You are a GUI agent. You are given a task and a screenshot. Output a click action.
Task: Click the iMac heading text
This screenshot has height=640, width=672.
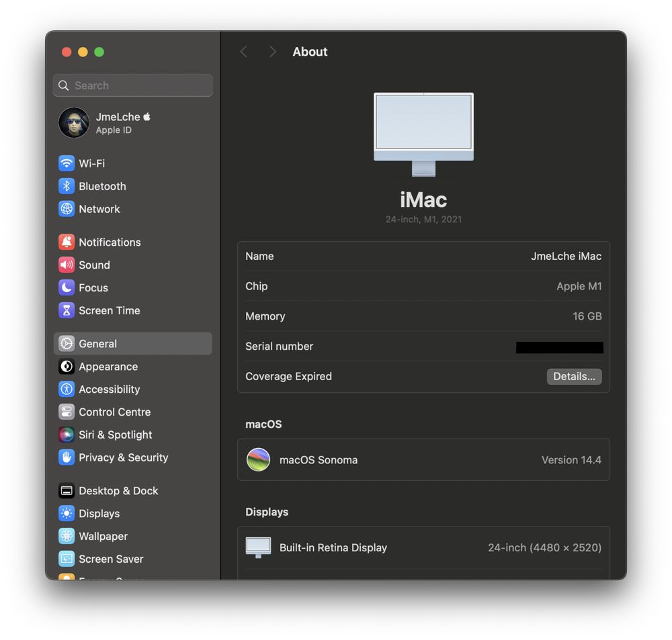423,199
